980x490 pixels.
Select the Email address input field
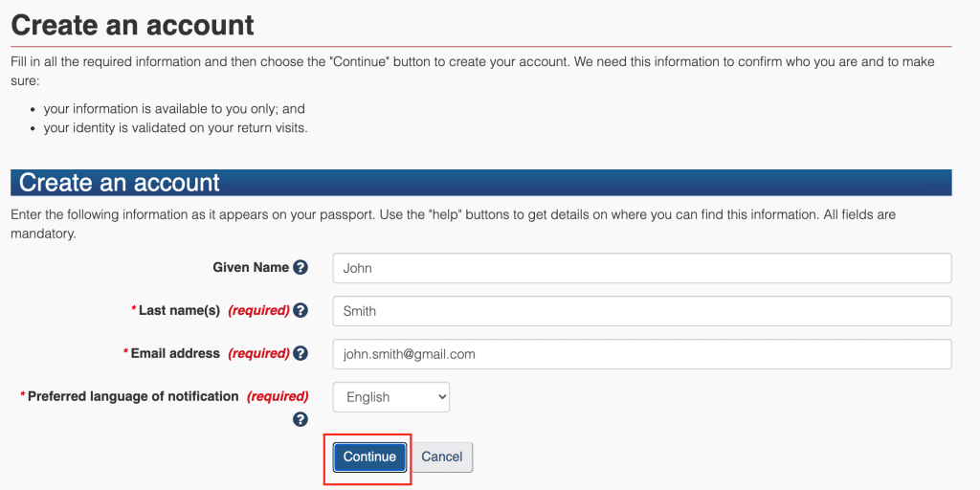click(641, 354)
